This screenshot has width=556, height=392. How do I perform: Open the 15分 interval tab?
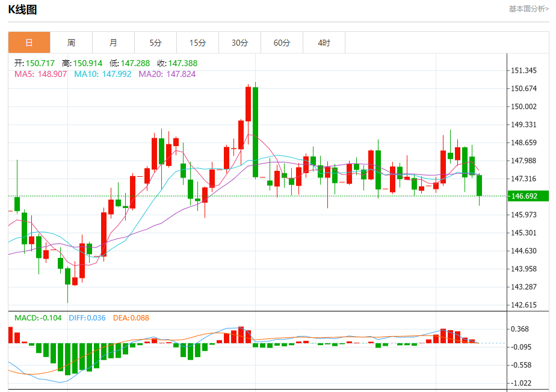click(x=197, y=43)
